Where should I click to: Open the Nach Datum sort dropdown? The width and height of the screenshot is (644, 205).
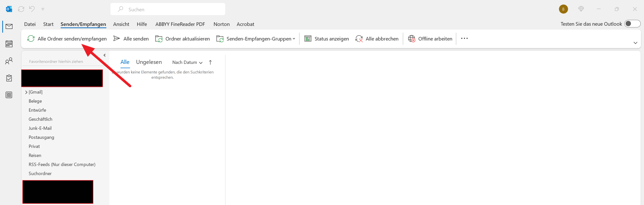[x=187, y=62]
